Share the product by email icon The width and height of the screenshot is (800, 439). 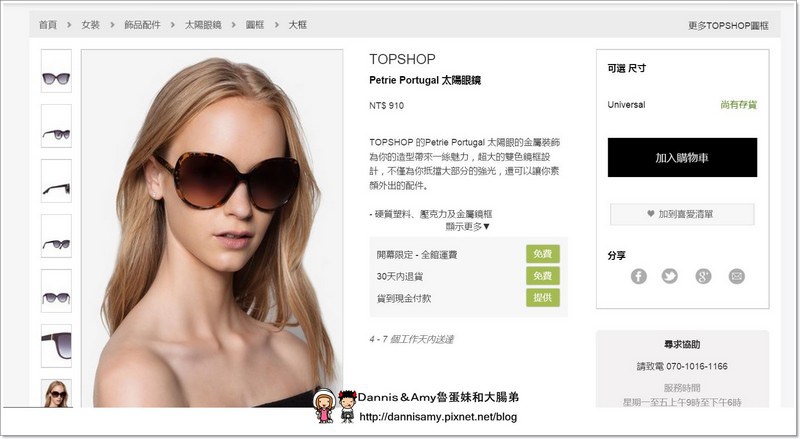click(x=736, y=276)
